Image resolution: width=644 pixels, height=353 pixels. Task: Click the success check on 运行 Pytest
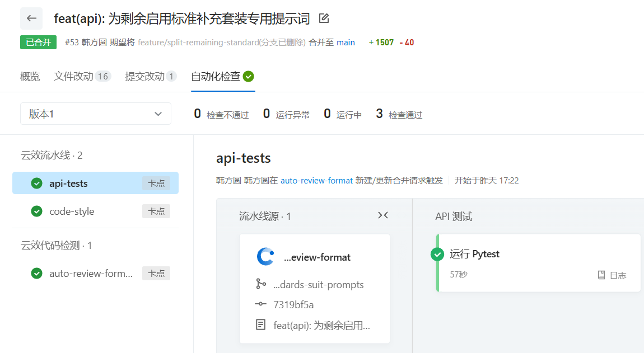(x=437, y=255)
